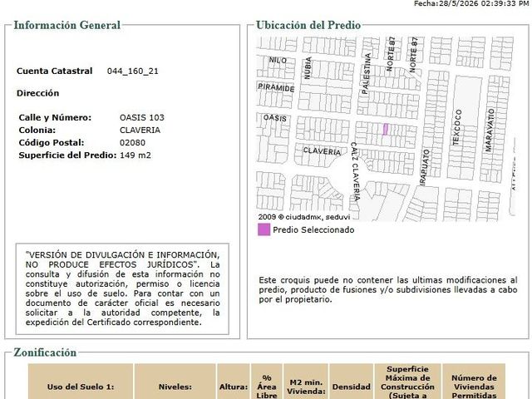Click the map copyright text ciudadmx, seduvi
This screenshot has height=399, width=532.
[x=304, y=217]
